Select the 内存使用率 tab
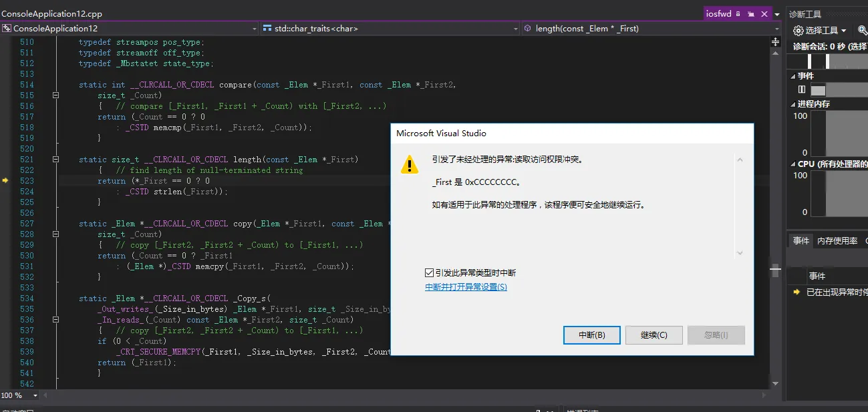 click(x=837, y=241)
